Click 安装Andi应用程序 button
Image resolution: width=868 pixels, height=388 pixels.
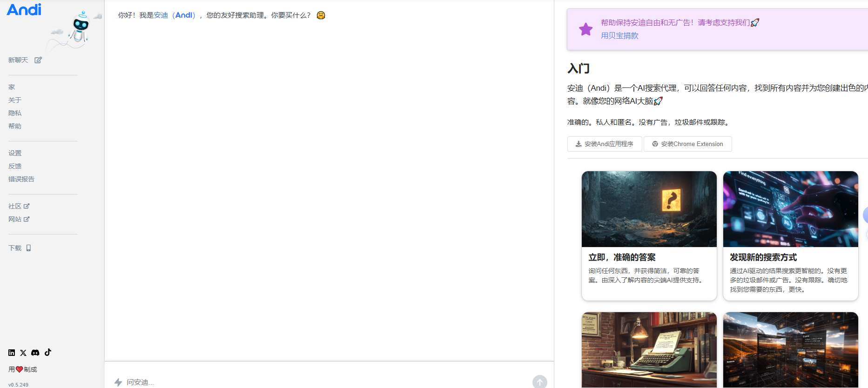(605, 144)
